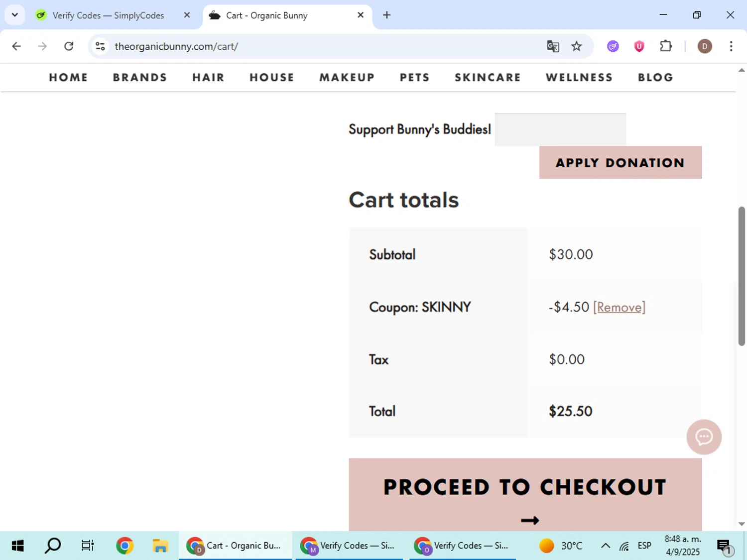747x560 pixels.
Task: Click the APPLY DONATION button
Action: (x=620, y=163)
